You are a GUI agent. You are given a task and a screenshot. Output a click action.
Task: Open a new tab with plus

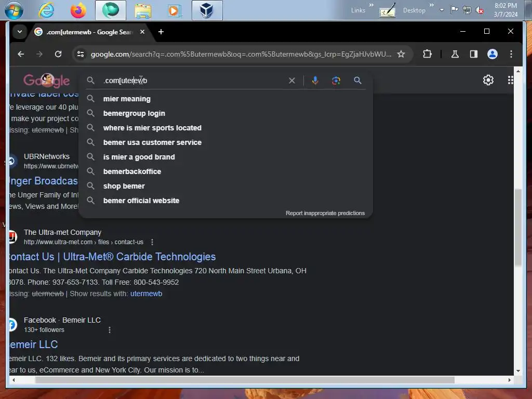coord(161,32)
